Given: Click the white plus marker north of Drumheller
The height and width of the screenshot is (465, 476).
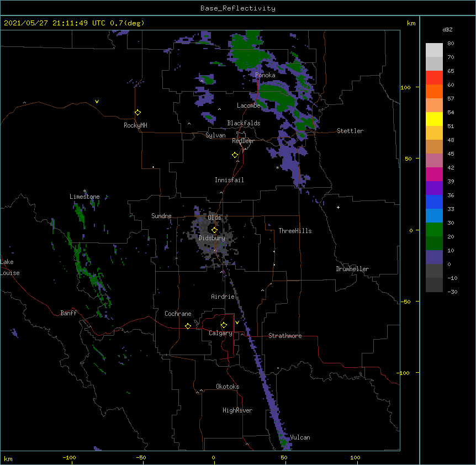Looking at the screenshot, I should 338,207.
